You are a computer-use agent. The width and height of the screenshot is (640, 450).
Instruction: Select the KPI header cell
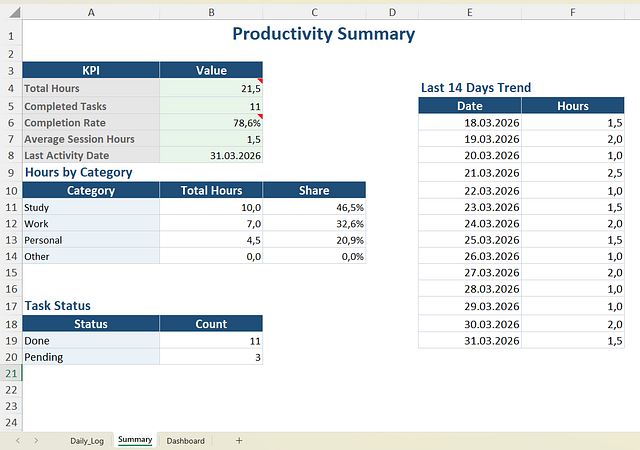coord(91,70)
